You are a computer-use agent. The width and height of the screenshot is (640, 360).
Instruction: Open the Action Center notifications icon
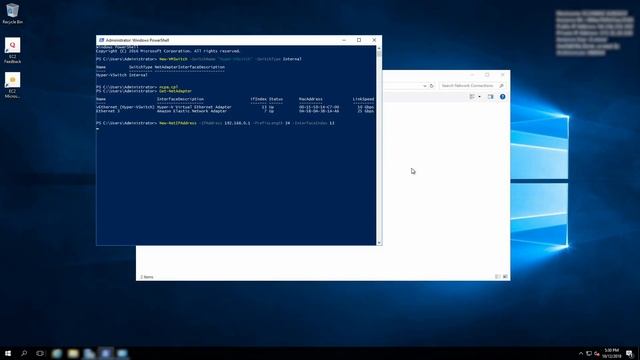pos(630,353)
